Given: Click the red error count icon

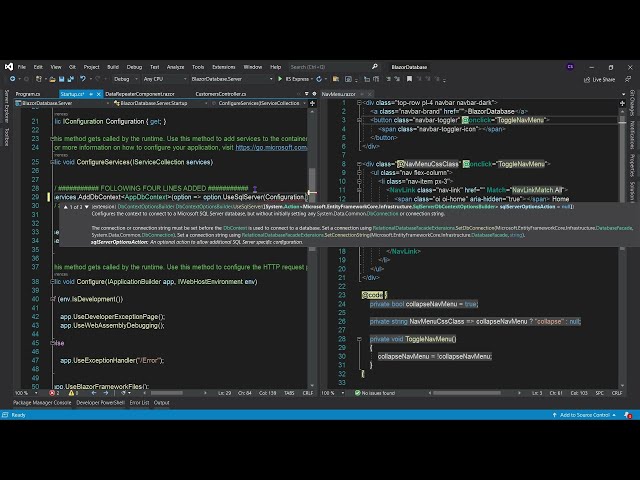Looking at the screenshot, I should click(52, 393).
